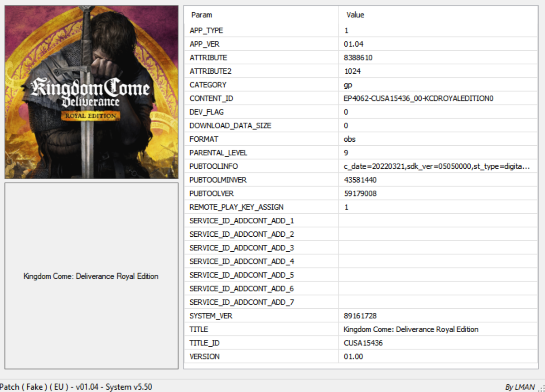This screenshot has height=392, width=545.
Task: Select the SERVICE_ID_ADDCONT_ADD_2 row
Action: (x=361, y=234)
